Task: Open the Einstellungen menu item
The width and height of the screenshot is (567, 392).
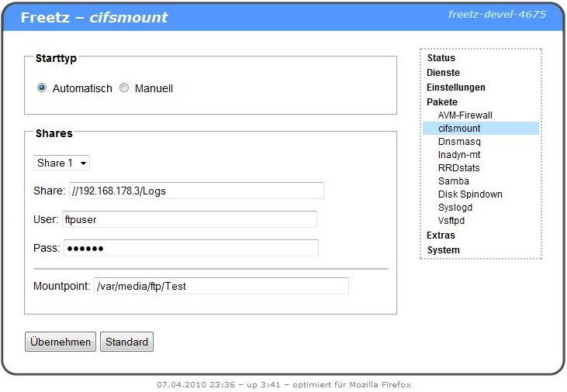Action: point(456,88)
